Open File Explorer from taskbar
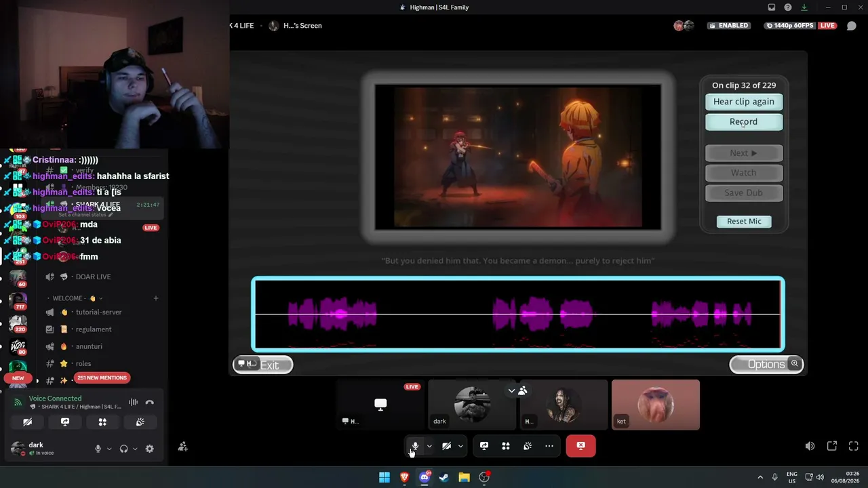The height and width of the screenshot is (488, 868). coord(464,477)
